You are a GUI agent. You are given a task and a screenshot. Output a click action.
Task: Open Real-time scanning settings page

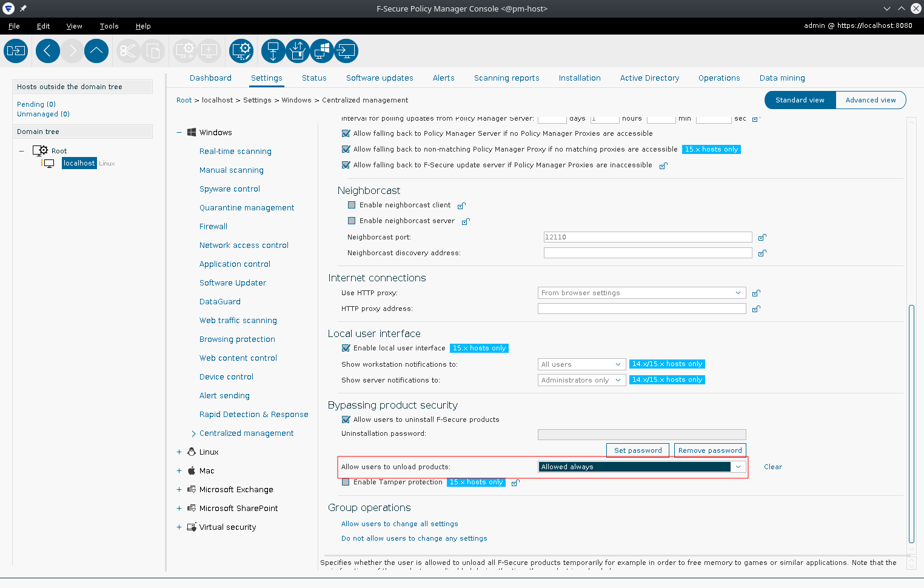point(235,151)
